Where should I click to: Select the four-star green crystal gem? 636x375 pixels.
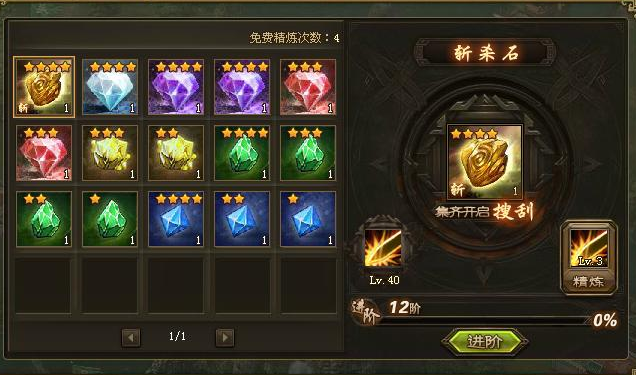242,153
